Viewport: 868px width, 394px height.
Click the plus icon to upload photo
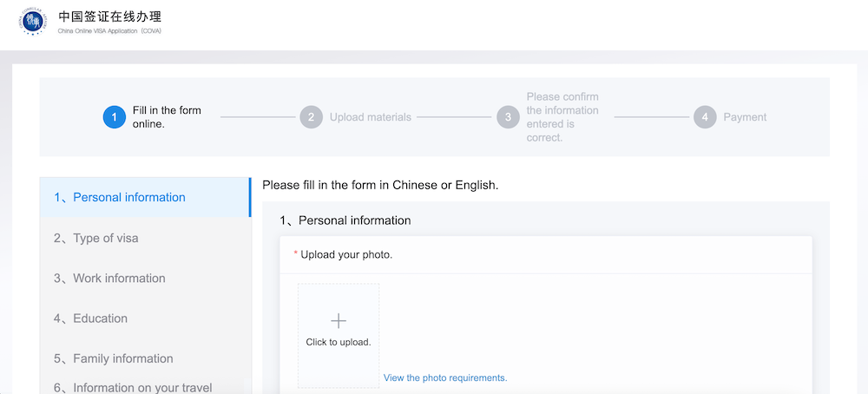(339, 321)
